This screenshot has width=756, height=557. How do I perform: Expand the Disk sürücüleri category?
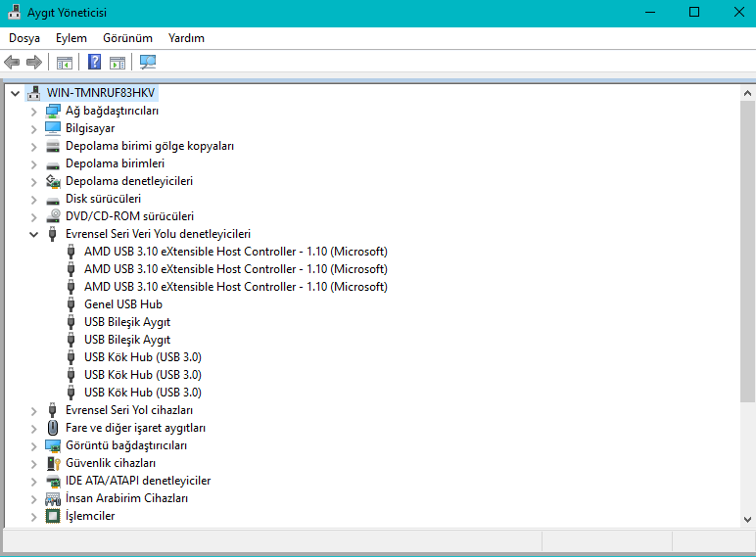pyautogui.click(x=33, y=200)
